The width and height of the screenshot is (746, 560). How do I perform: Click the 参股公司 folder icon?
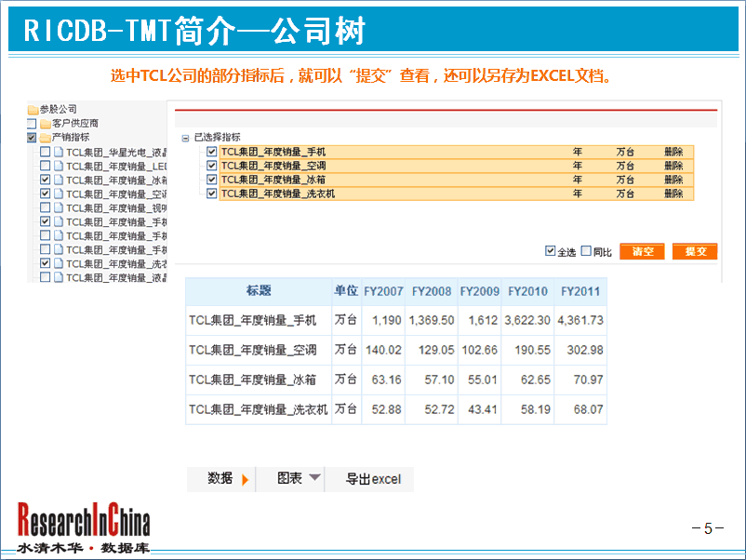click(33, 110)
